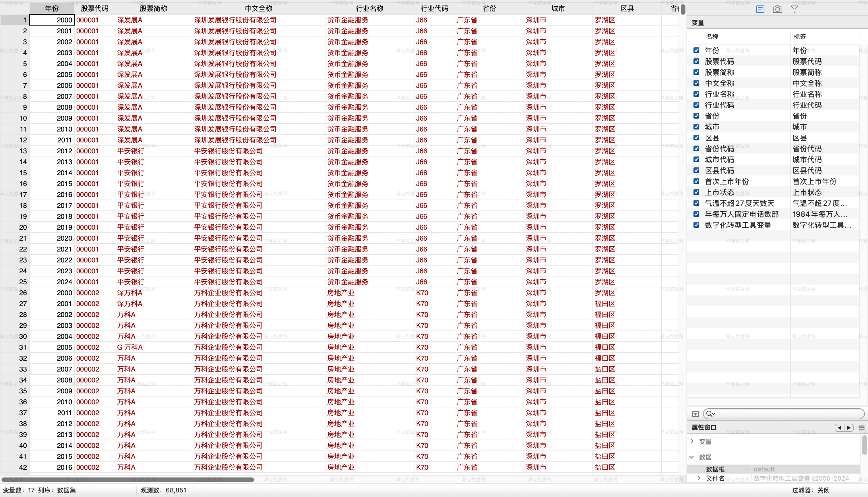Collapse the 数据 section in properties

pyautogui.click(x=692, y=457)
